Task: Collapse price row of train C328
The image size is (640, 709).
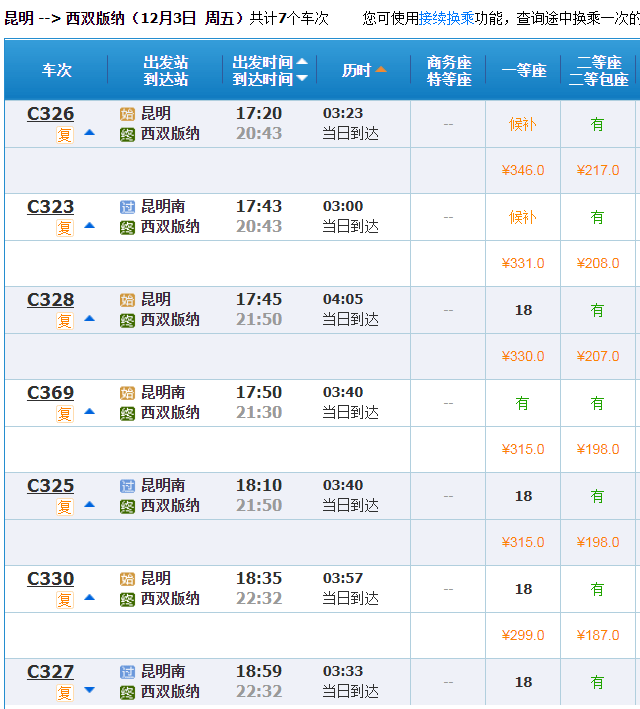Action: pos(90,318)
